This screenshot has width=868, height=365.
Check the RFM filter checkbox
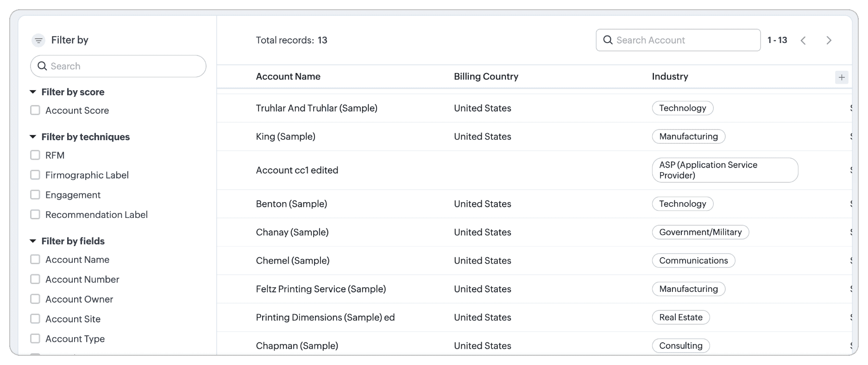click(35, 155)
